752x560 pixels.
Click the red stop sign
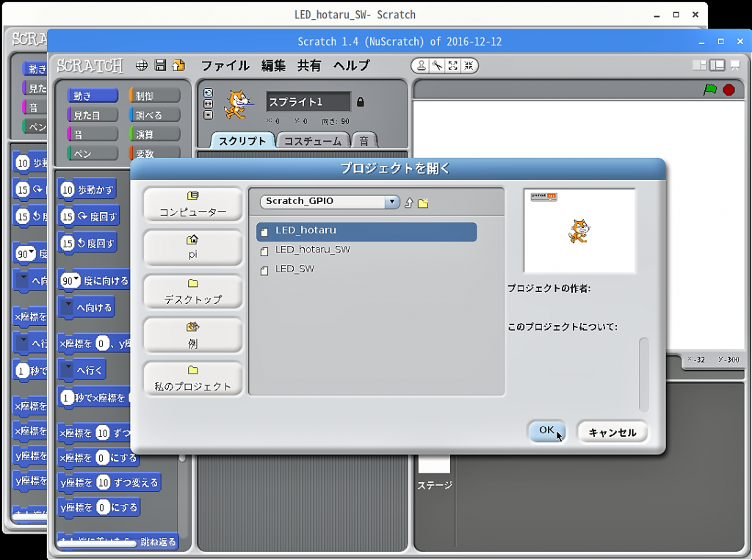tap(728, 90)
